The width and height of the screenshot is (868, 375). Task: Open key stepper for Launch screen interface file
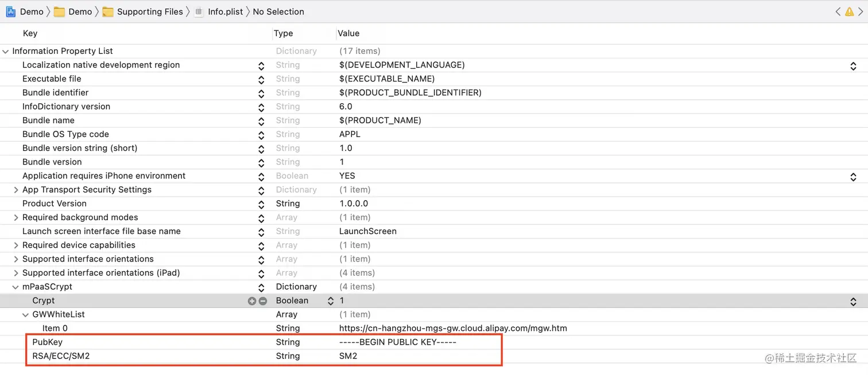pyautogui.click(x=261, y=232)
